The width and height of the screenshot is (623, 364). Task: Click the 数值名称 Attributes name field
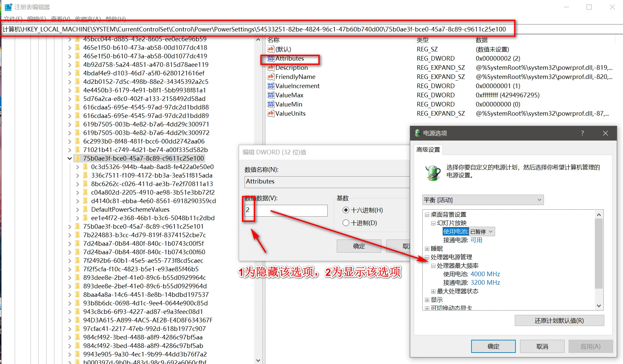(327, 182)
